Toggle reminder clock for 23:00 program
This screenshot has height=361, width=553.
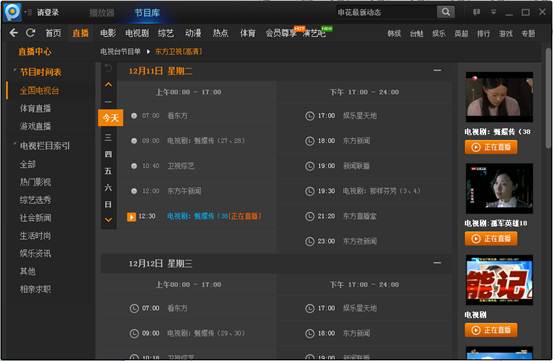(x=310, y=241)
